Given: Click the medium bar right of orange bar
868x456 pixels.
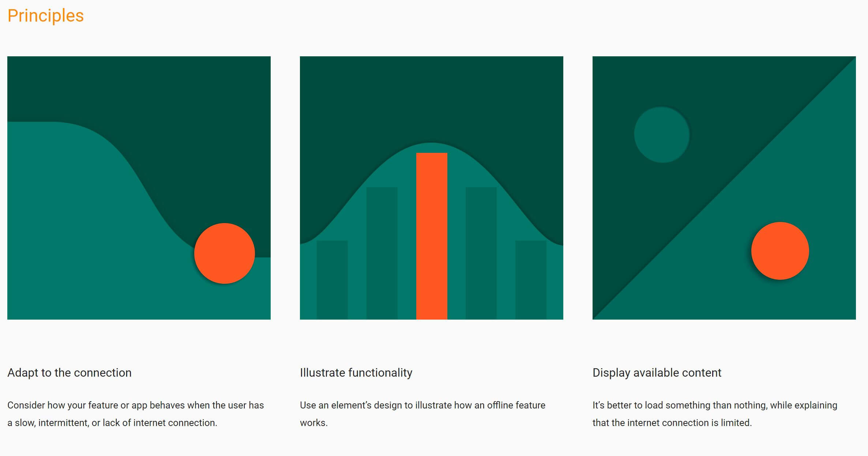Looking at the screenshot, I should [481, 253].
